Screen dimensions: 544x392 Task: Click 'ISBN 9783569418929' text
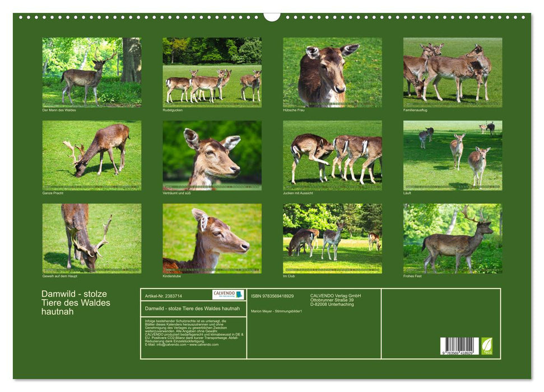click(x=272, y=296)
